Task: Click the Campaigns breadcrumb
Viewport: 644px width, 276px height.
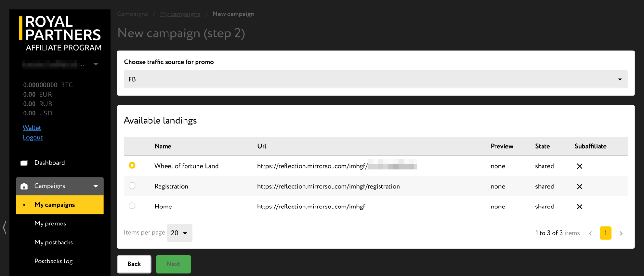Action: [x=132, y=14]
